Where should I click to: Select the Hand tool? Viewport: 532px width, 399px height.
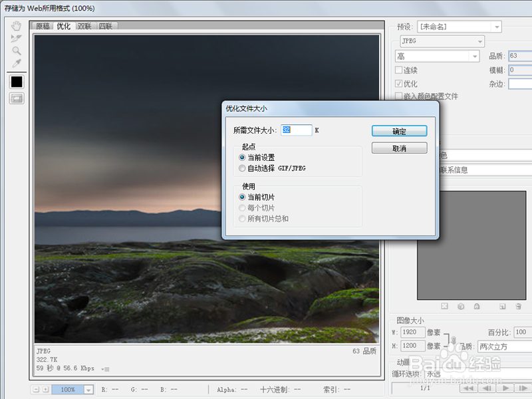[16, 26]
